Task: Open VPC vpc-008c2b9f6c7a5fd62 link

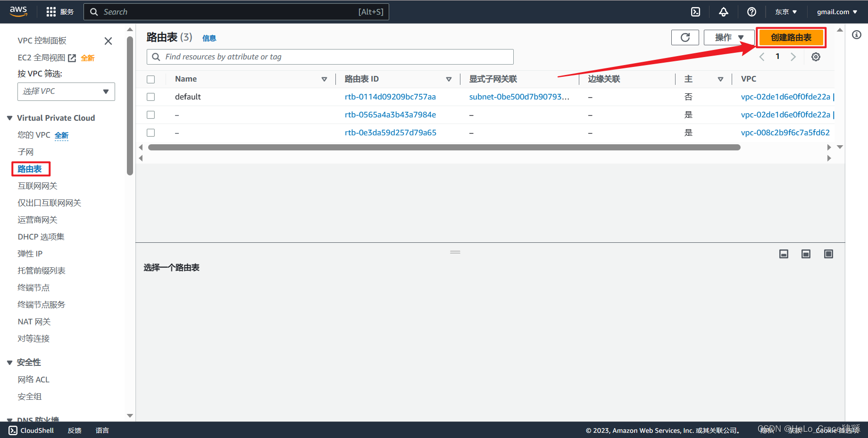Action: coord(785,132)
